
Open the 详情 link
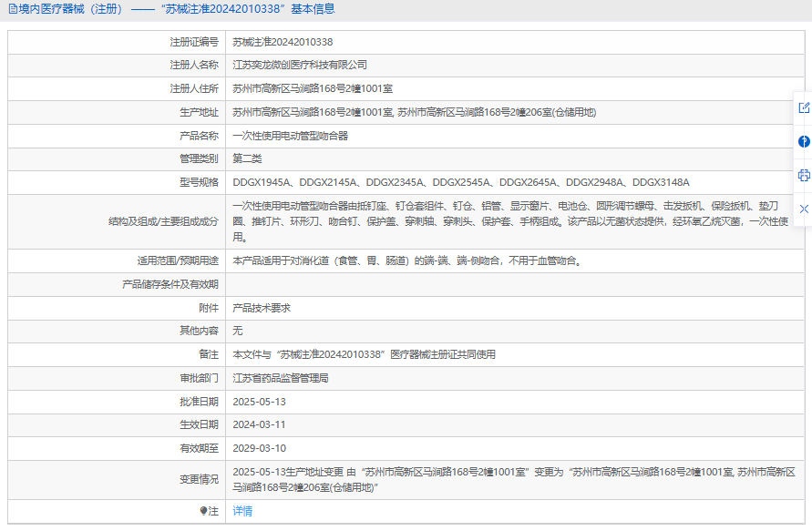(242, 511)
